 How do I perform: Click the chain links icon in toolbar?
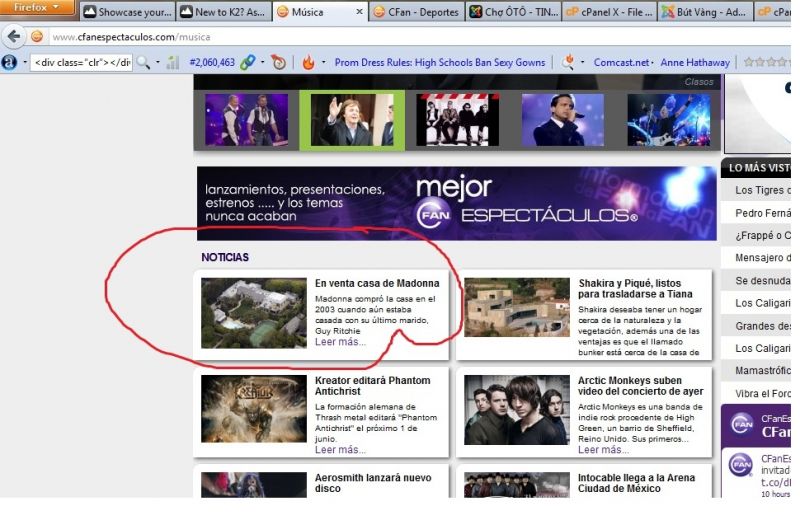pos(247,62)
